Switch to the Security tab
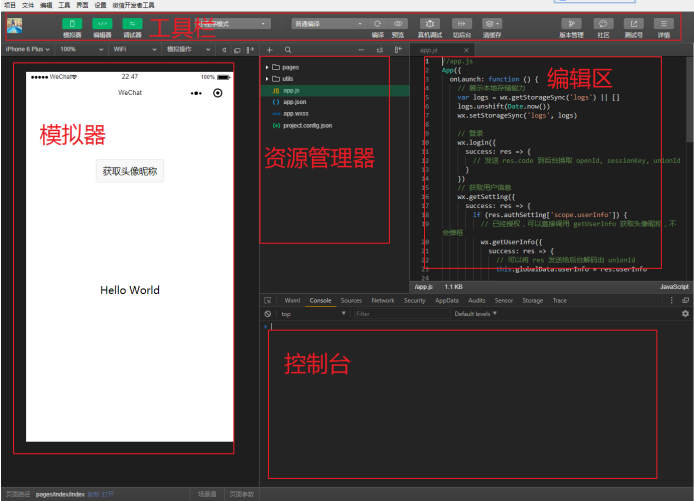The width and height of the screenshot is (694, 501). 415,301
